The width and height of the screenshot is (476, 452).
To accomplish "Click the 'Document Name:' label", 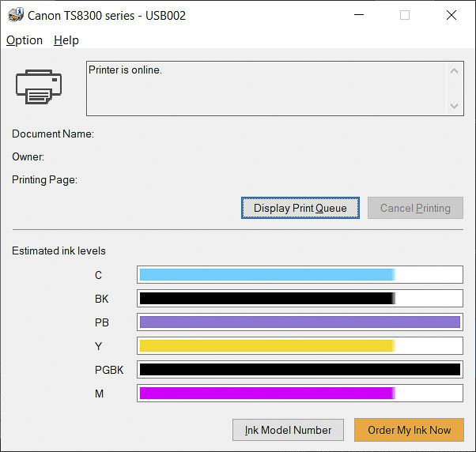I will (x=53, y=134).
